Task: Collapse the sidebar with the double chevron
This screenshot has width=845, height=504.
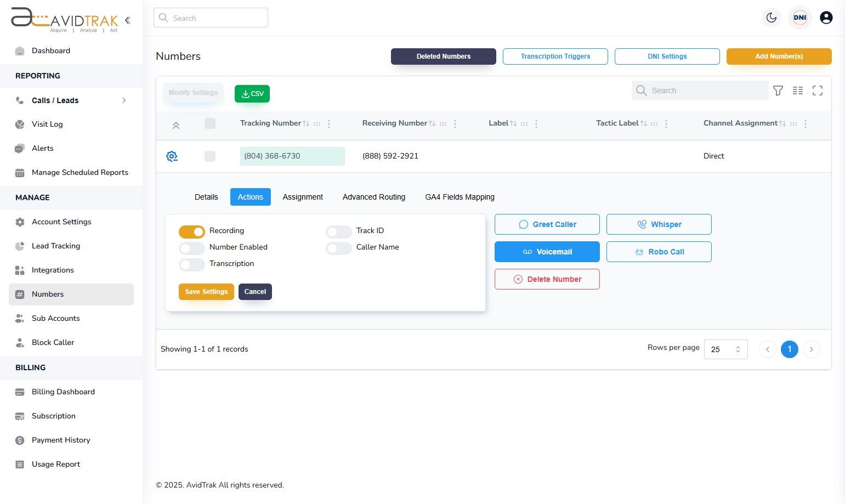Action: (127, 20)
